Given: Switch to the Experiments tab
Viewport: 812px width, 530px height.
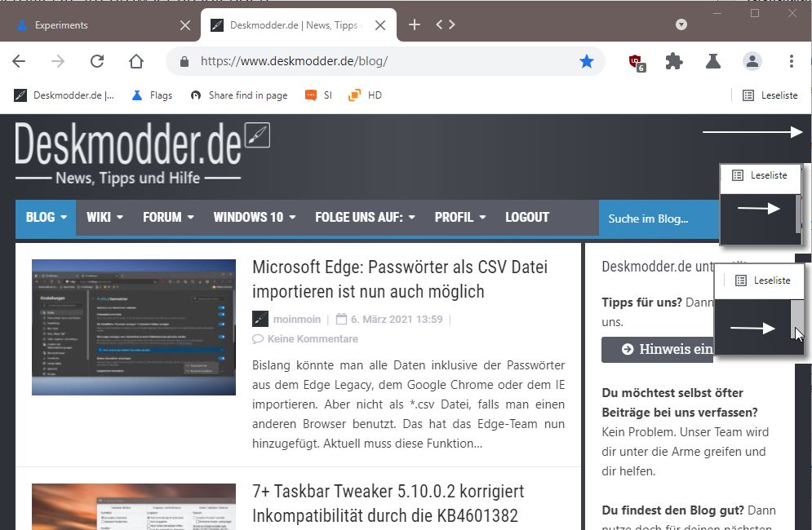Looking at the screenshot, I should point(100,24).
